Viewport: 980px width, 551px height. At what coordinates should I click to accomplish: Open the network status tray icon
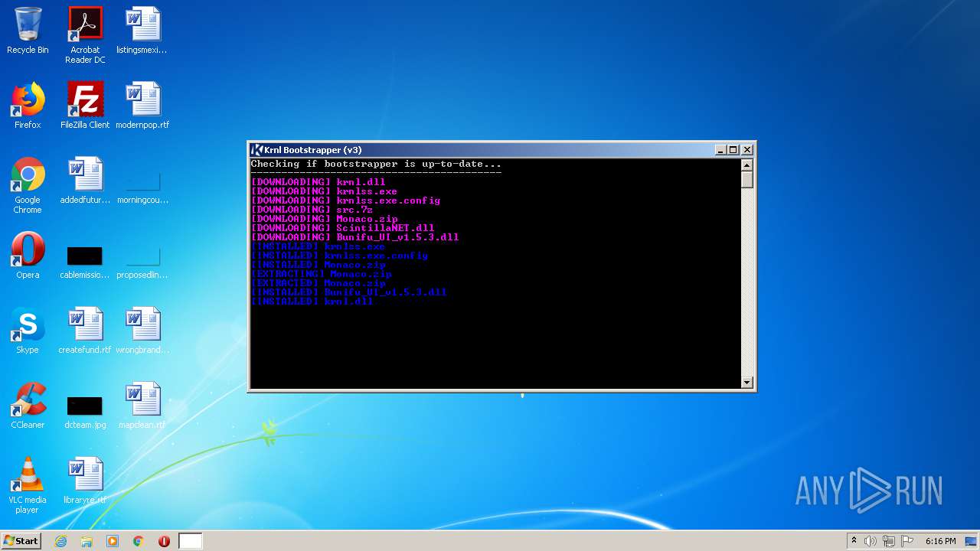click(x=889, y=541)
